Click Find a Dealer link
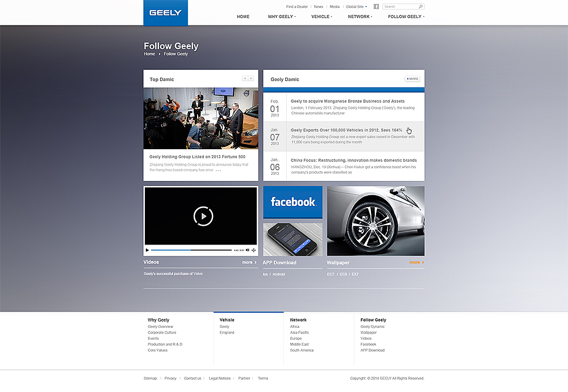 click(296, 6)
